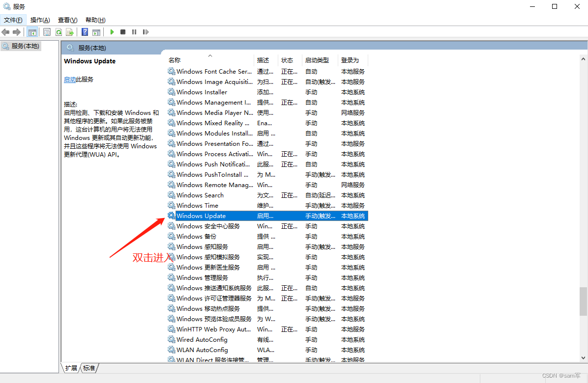Screen dimensions: 588x383
Task: Click the gear icon beside Windows Time
Action: tap(172, 205)
